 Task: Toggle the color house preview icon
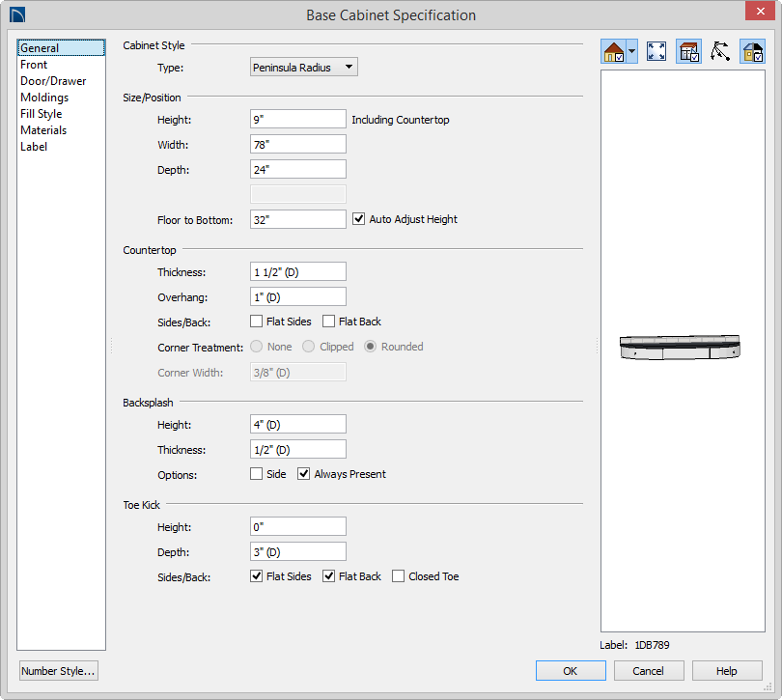point(752,51)
